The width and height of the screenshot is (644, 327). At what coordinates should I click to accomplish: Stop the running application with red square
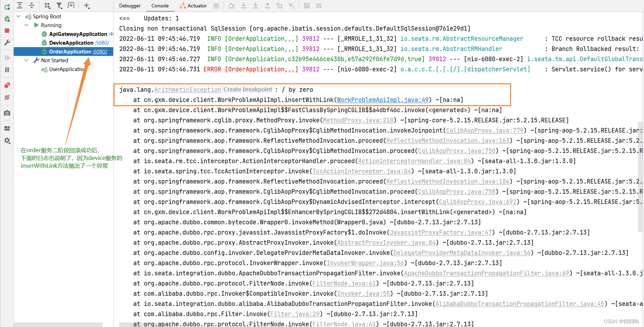(x=7, y=31)
